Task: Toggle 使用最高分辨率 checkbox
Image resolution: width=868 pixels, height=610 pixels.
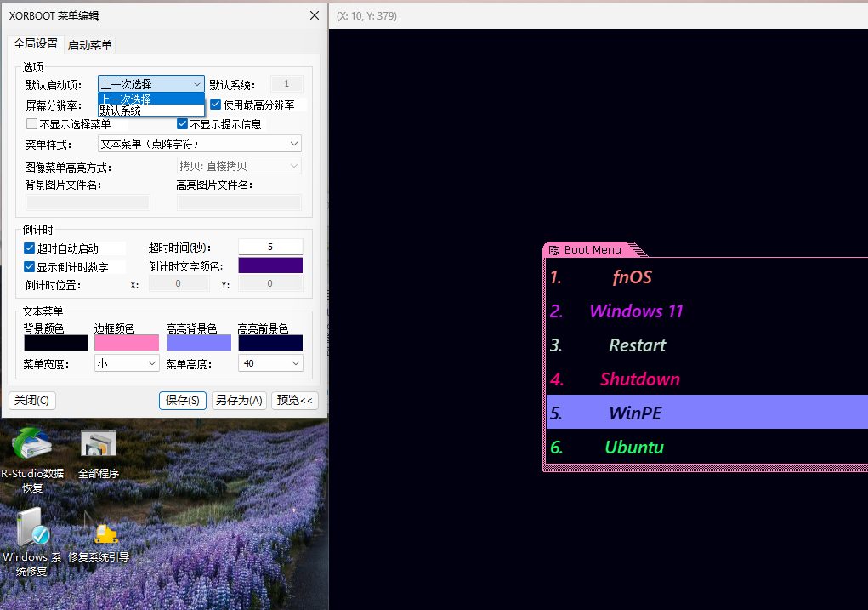Action: click(x=216, y=104)
